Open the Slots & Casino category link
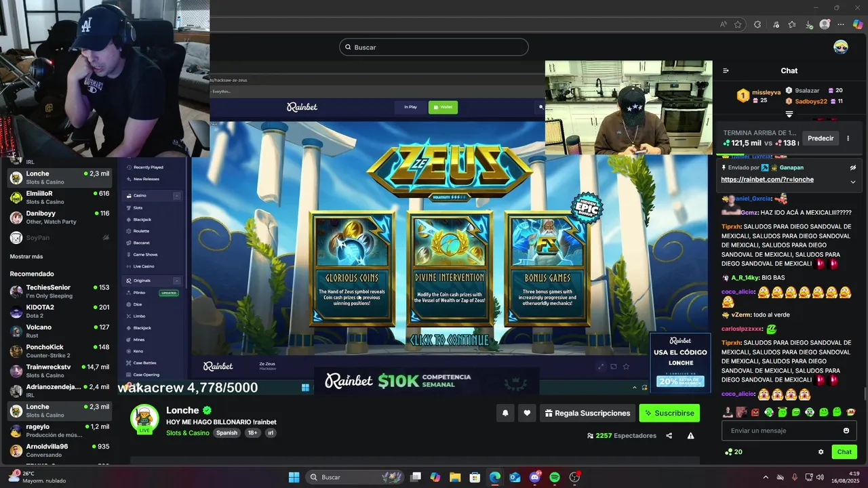The width and height of the screenshot is (868, 488). (187, 433)
